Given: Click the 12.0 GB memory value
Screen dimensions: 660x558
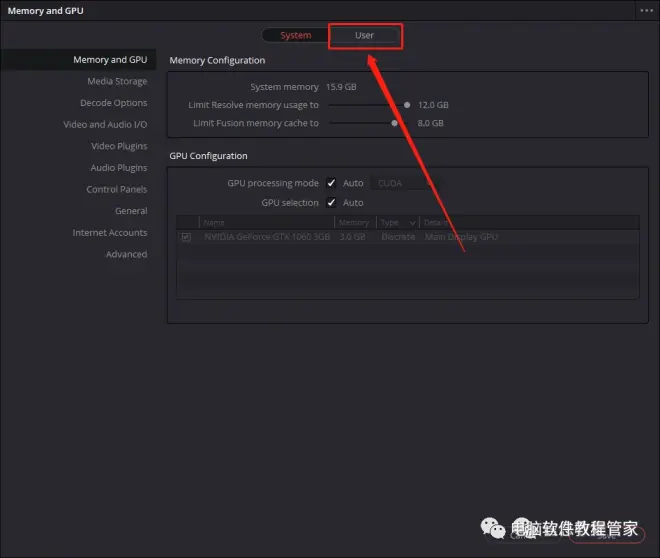Looking at the screenshot, I should click(433, 105).
